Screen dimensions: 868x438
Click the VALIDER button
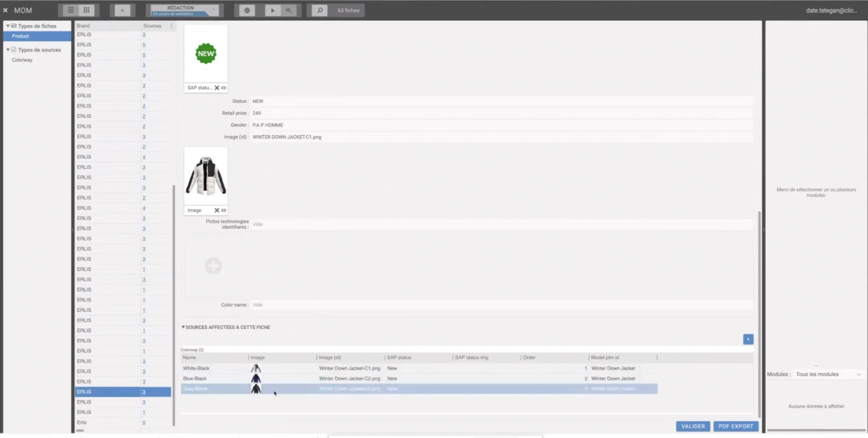[x=693, y=426]
